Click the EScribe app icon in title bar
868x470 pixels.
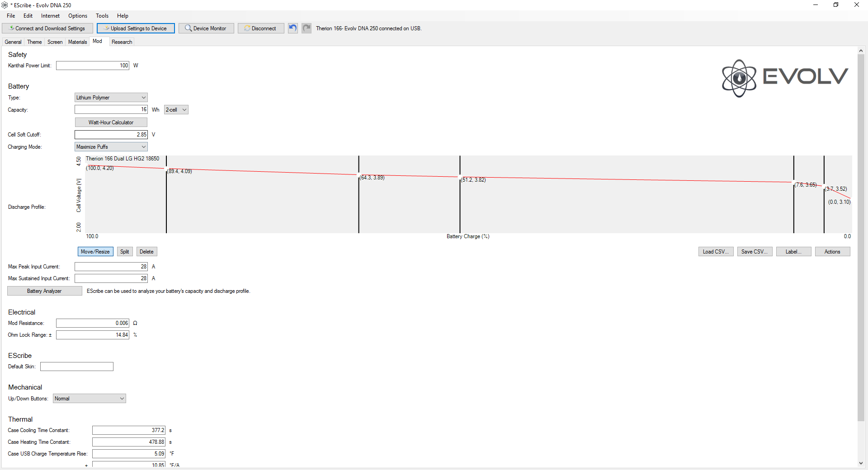(x=5, y=5)
